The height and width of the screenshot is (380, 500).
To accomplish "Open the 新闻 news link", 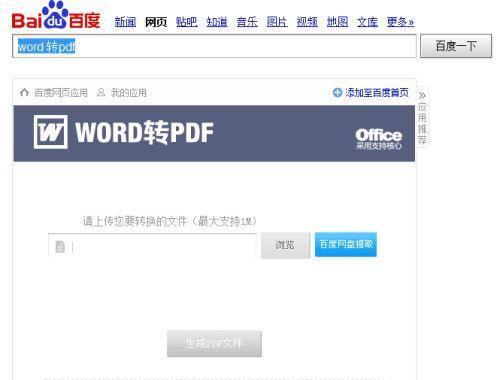I will click(125, 22).
